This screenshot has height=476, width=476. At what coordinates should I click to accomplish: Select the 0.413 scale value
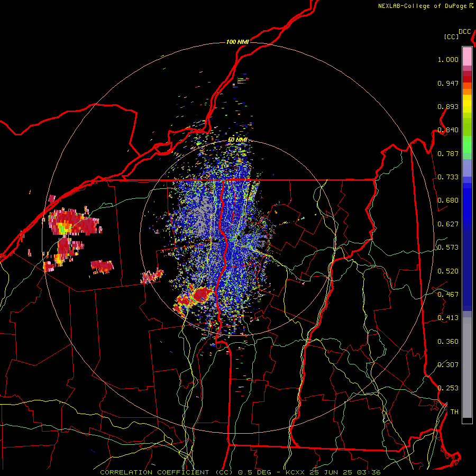[x=448, y=318]
